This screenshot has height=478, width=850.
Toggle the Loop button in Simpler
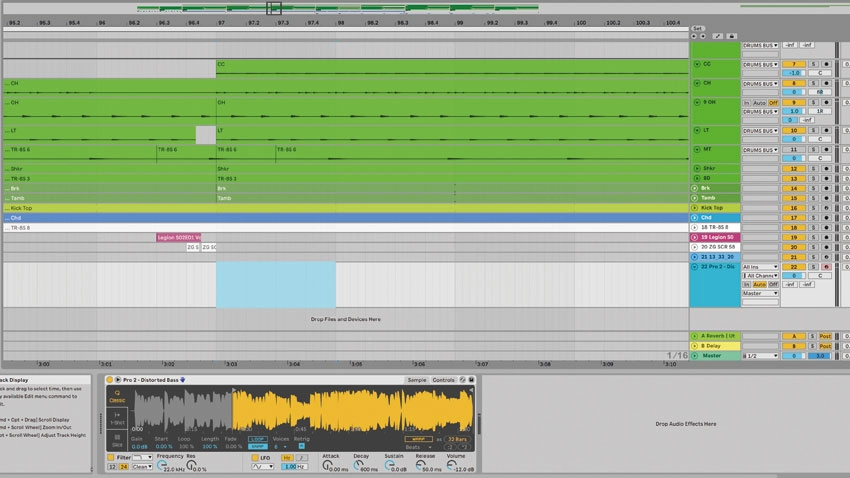click(257, 439)
